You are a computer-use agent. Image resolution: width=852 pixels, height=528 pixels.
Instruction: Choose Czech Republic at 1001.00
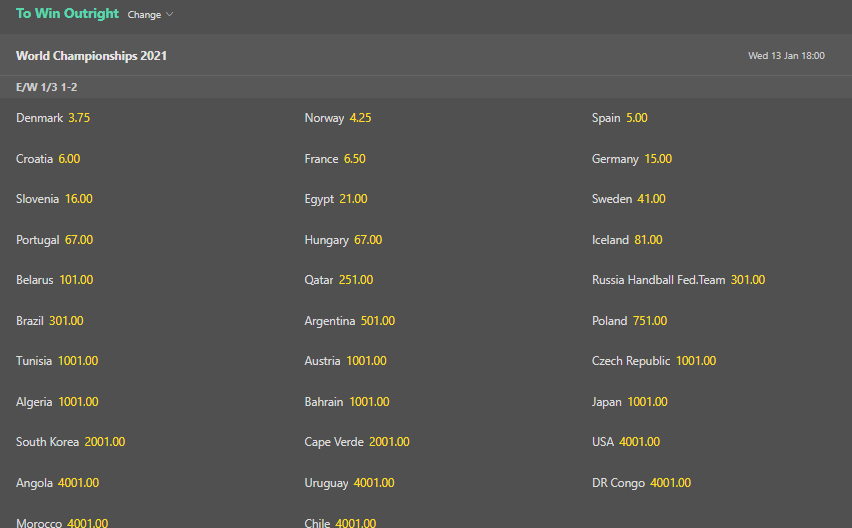tap(654, 361)
